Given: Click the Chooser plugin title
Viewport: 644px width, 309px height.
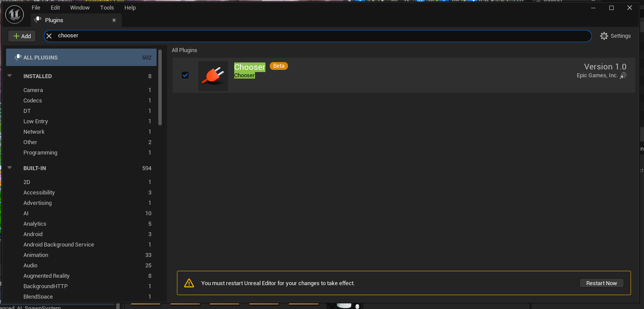Looking at the screenshot, I should pos(250,67).
